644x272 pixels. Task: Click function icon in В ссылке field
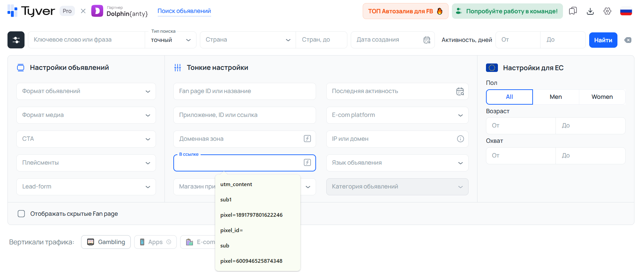tap(307, 162)
